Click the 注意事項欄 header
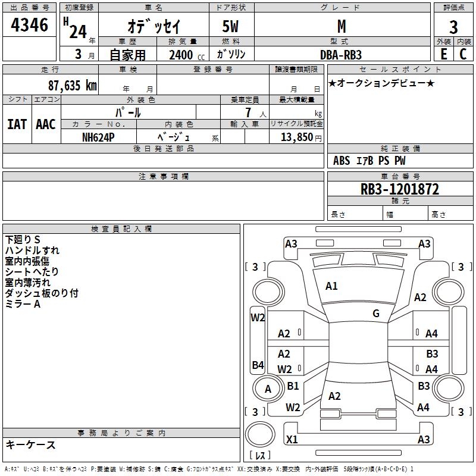Screen dimensions: 476x476 coord(163,176)
